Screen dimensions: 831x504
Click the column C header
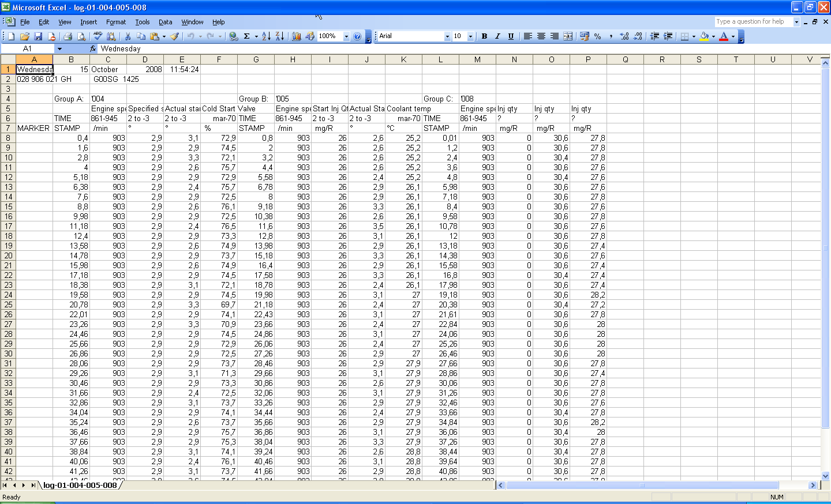(108, 59)
